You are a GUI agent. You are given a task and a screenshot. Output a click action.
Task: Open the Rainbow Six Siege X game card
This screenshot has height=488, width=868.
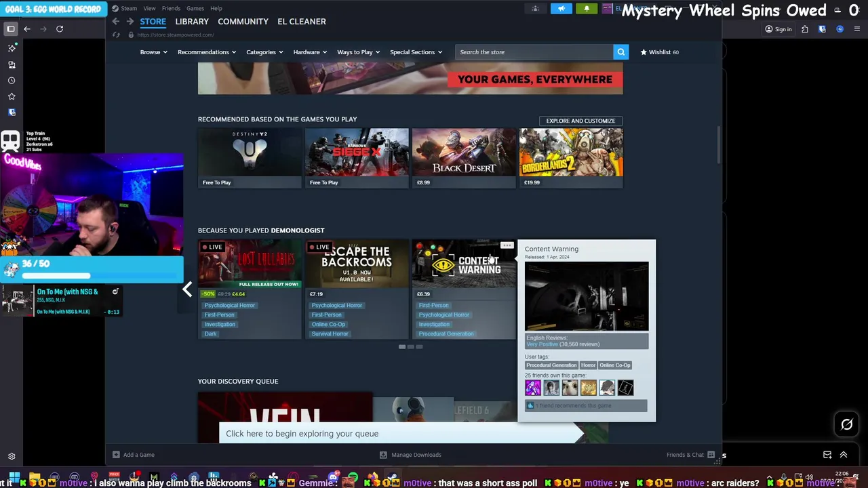357,158
